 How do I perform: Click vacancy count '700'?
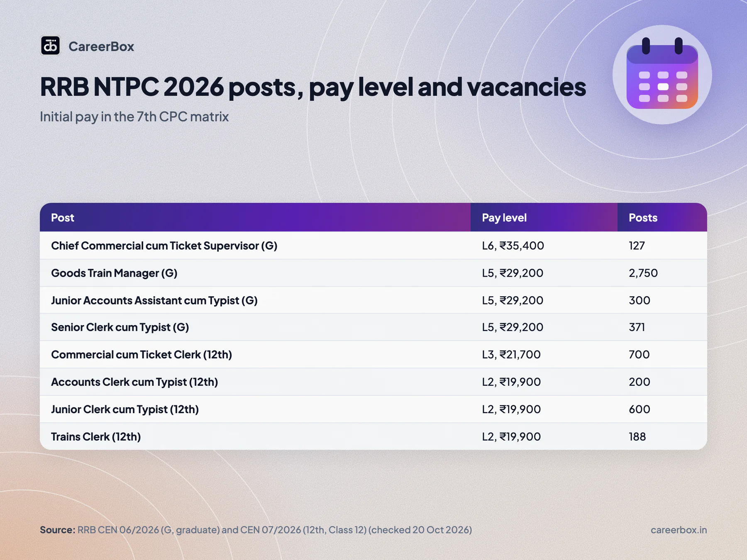click(639, 355)
